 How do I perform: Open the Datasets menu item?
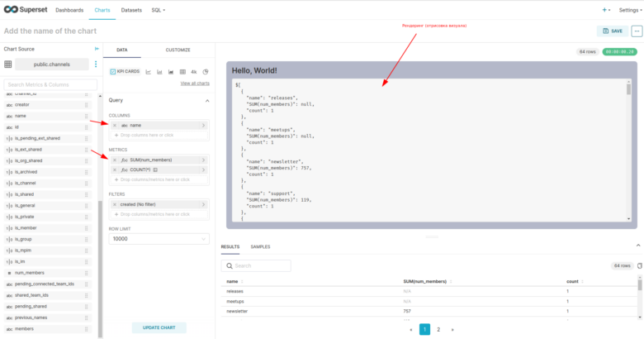(131, 10)
